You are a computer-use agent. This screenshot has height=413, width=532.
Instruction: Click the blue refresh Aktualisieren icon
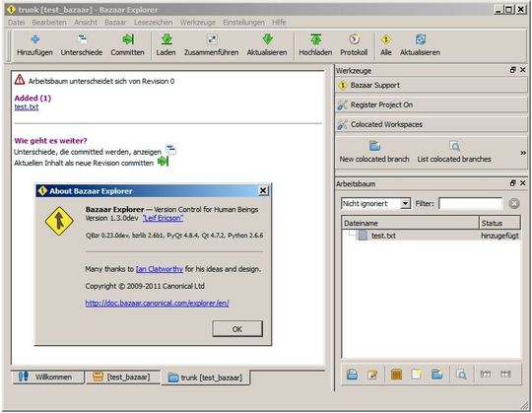pyautogui.click(x=421, y=39)
